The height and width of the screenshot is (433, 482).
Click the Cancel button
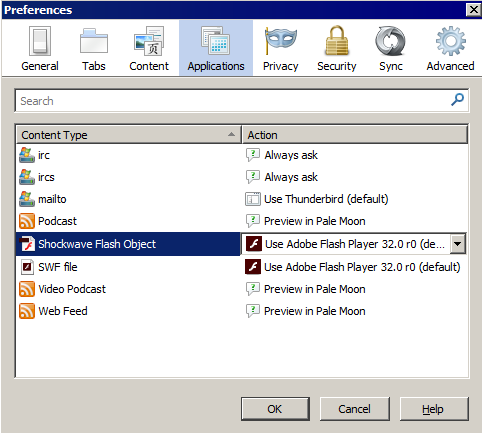pyautogui.click(x=355, y=409)
